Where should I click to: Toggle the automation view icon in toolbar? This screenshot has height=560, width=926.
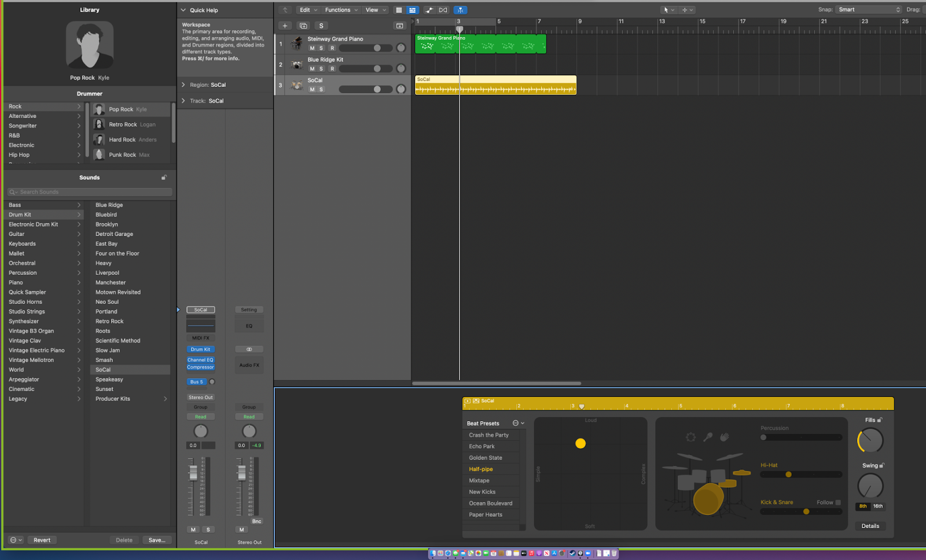(429, 10)
